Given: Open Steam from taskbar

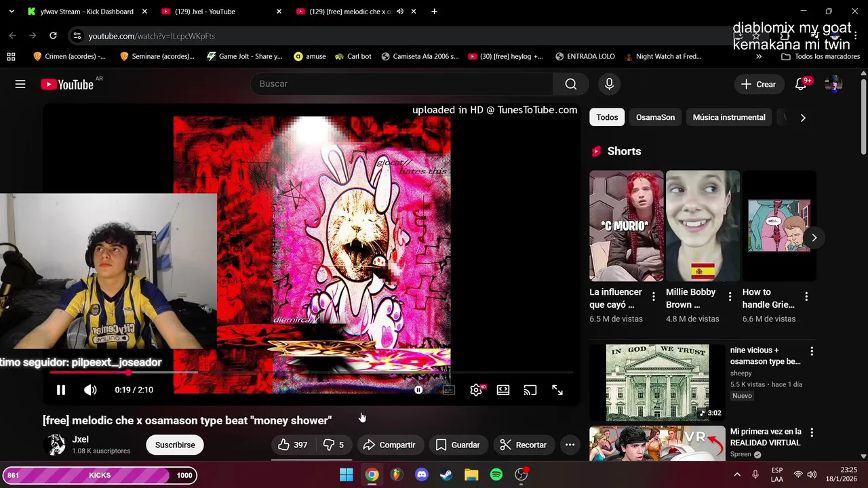Looking at the screenshot, I should point(446,474).
